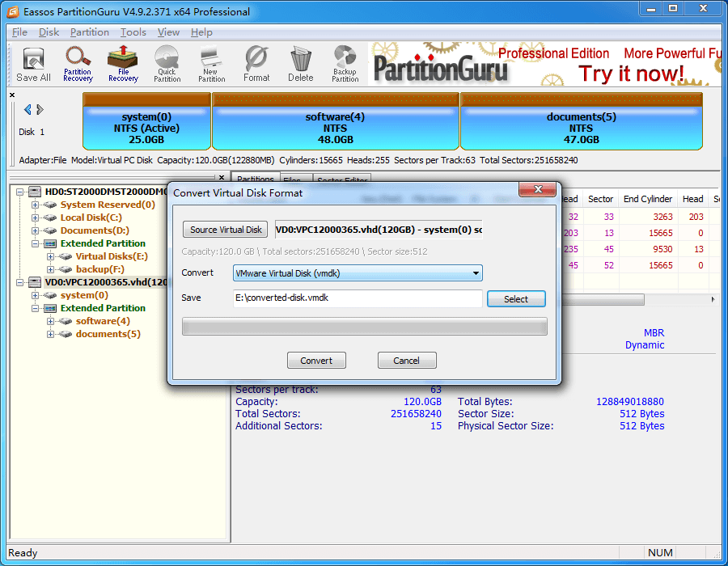
Task: Open Backup Partition tool
Action: (345, 65)
